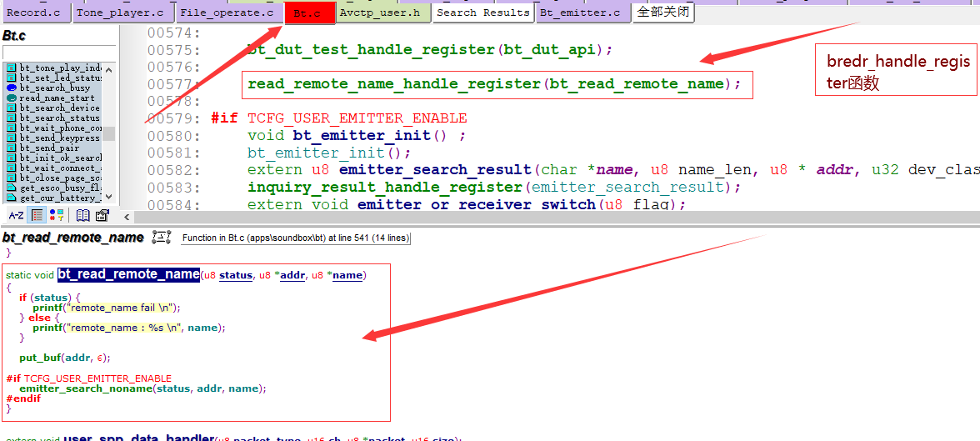
Task: Toggle the symbol list outline view icon
Action: click(x=37, y=215)
